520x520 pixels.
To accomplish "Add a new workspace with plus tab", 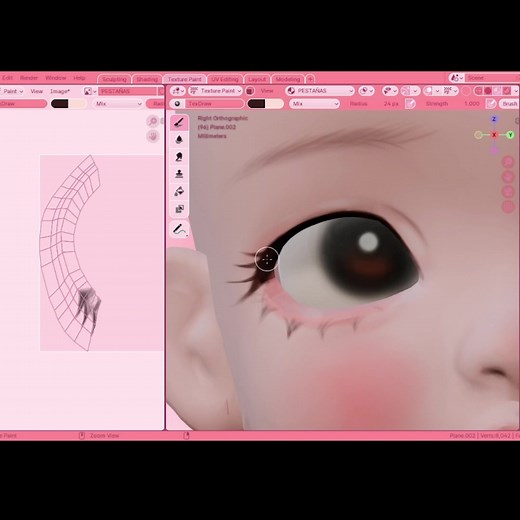I will (x=310, y=79).
